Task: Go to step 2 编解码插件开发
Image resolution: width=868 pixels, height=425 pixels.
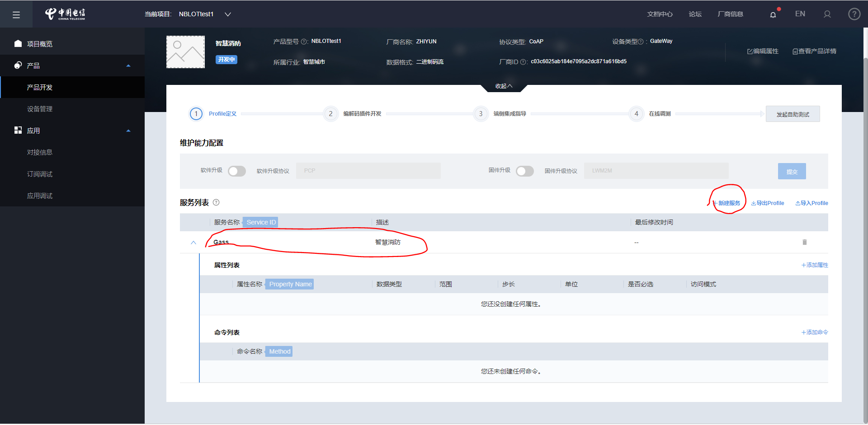Action: [x=353, y=114]
